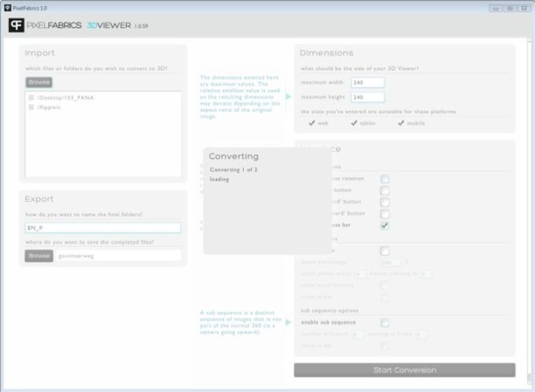The height and width of the screenshot is (392, 535).
Task: Select the /flippie/s list entry
Action: click(49, 107)
